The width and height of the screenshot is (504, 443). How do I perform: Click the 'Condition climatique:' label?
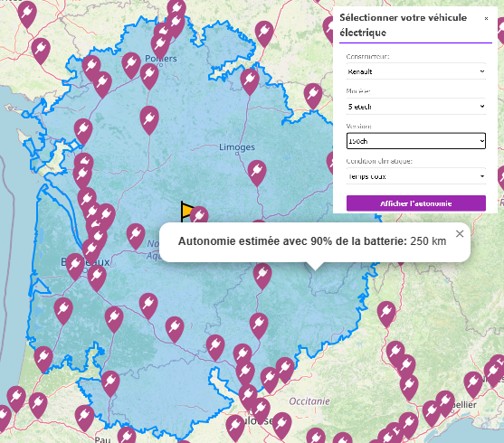click(x=379, y=161)
